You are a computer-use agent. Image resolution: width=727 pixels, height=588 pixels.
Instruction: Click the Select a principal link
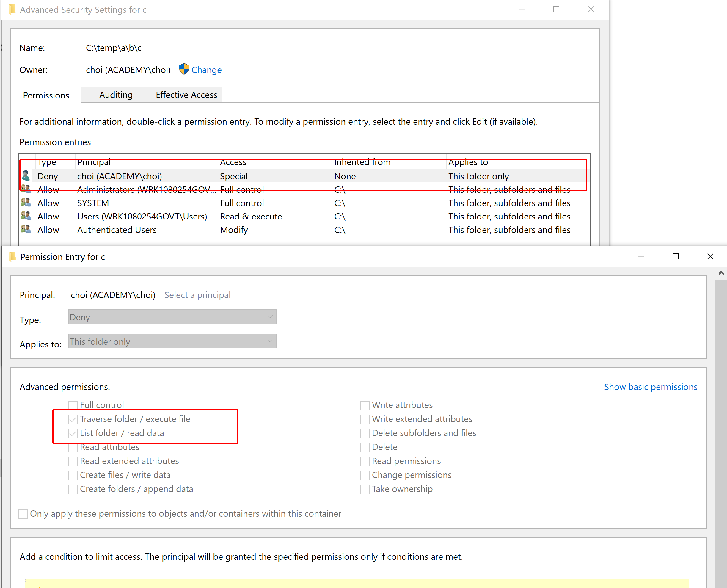pyautogui.click(x=197, y=295)
